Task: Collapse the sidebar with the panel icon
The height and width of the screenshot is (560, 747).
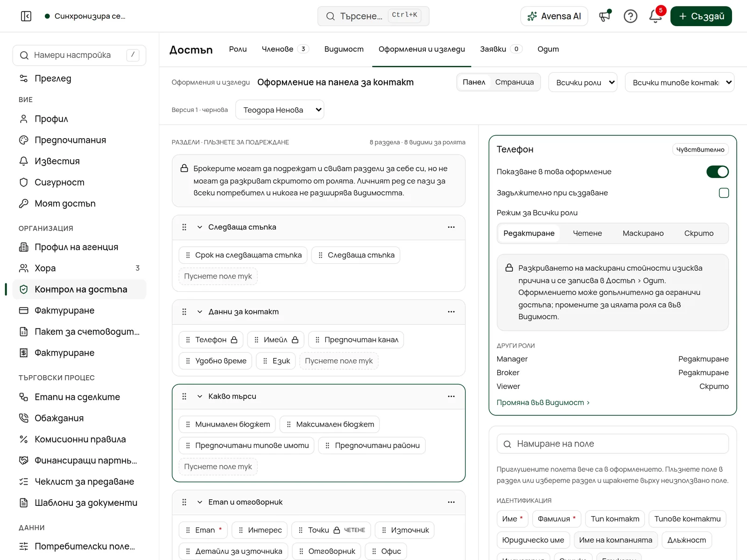Action: 26,16
